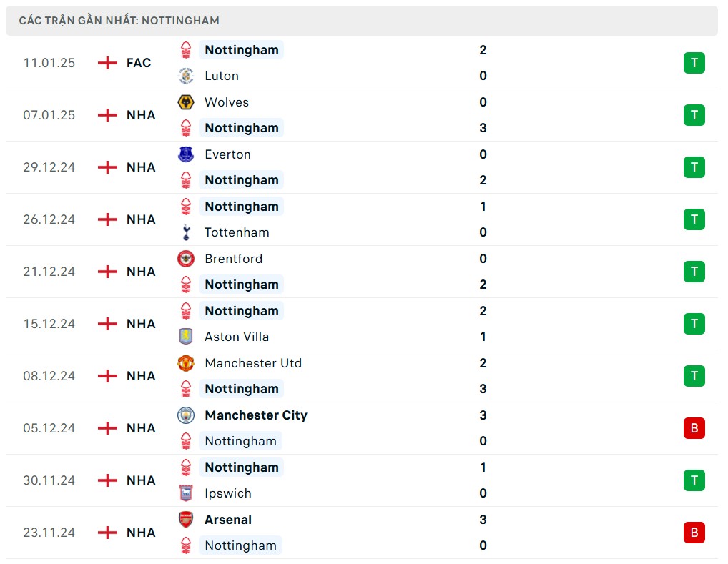Screen dimensions: 728x564
Task: Open the Manchester City team link
Action: pos(256,415)
